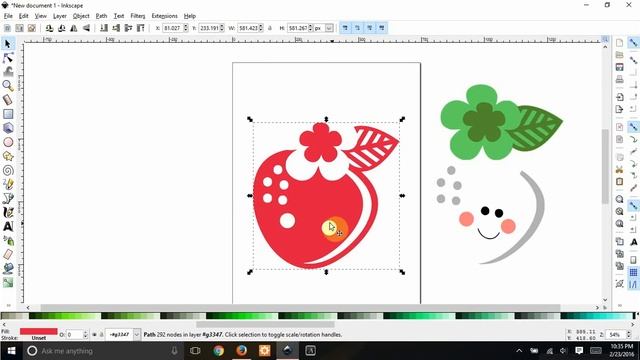Open the File menu
Screen dimensions: 640x360
[8, 16]
